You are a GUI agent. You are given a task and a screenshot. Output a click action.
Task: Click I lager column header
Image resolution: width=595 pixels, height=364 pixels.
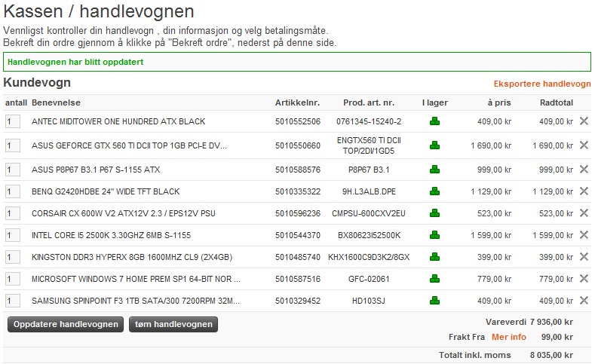tap(435, 102)
